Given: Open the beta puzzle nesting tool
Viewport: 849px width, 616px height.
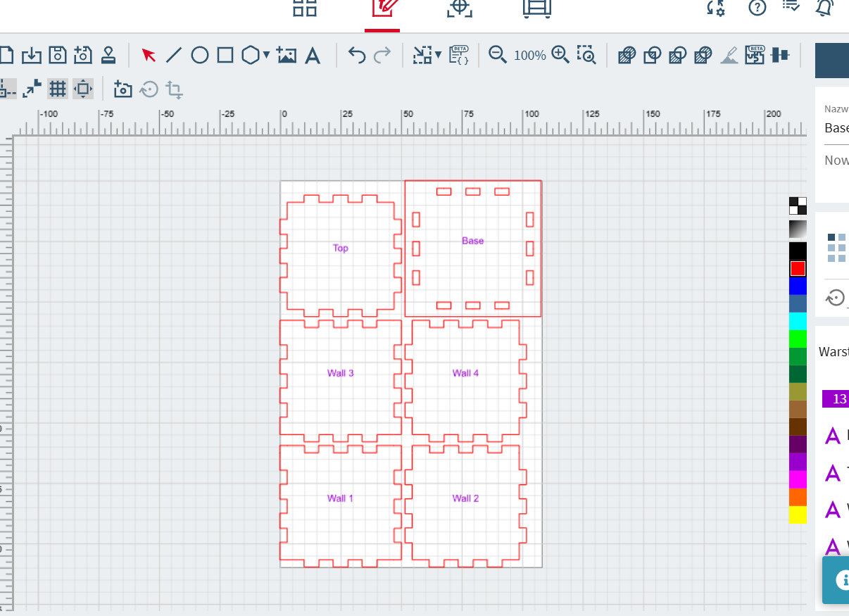Looking at the screenshot, I should (755, 55).
